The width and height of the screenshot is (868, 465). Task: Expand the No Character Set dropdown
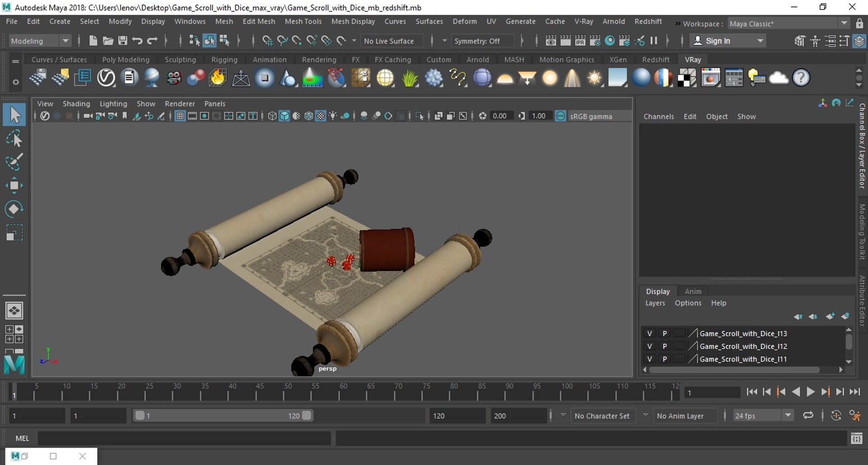(563, 415)
